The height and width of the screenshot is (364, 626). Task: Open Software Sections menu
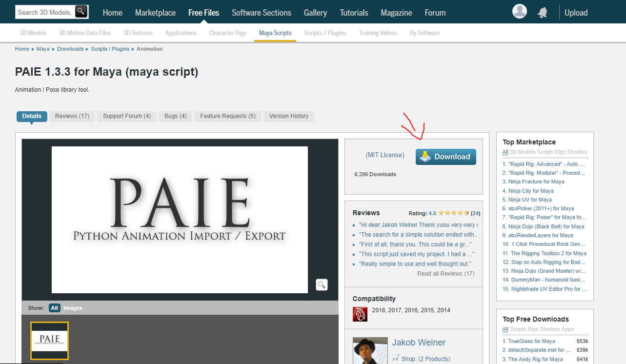tap(262, 13)
